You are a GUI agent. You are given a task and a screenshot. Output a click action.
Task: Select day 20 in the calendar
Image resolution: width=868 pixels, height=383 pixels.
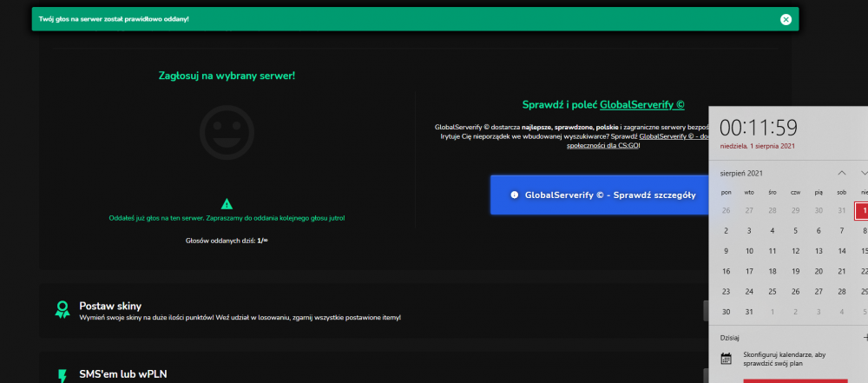[819, 272]
